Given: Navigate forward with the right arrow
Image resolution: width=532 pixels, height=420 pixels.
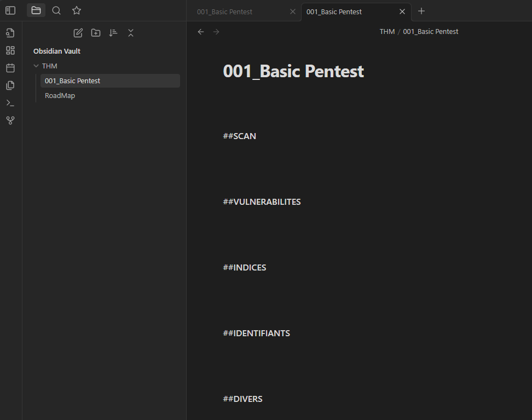Looking at the screenshot, I should (x=216, y=32).
